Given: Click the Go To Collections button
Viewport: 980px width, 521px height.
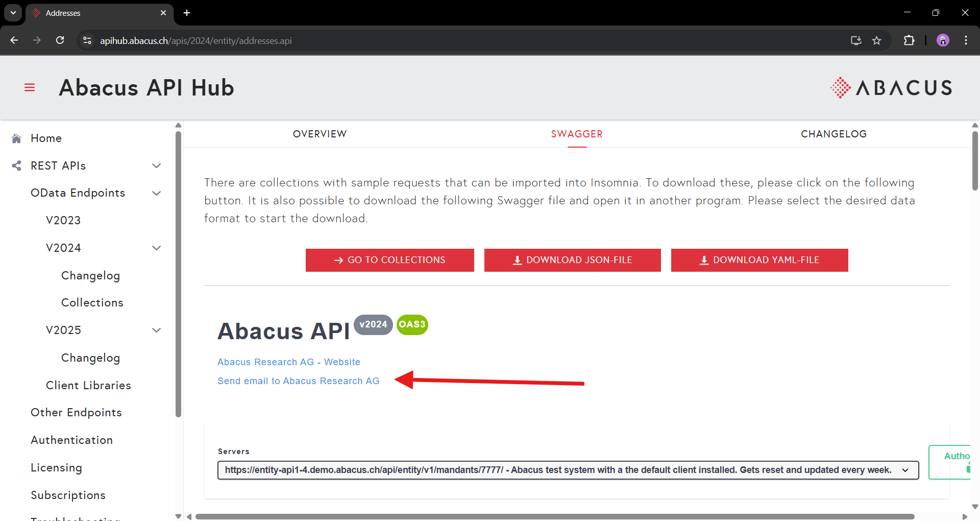Looking at the screenshot, I should 390,260.
